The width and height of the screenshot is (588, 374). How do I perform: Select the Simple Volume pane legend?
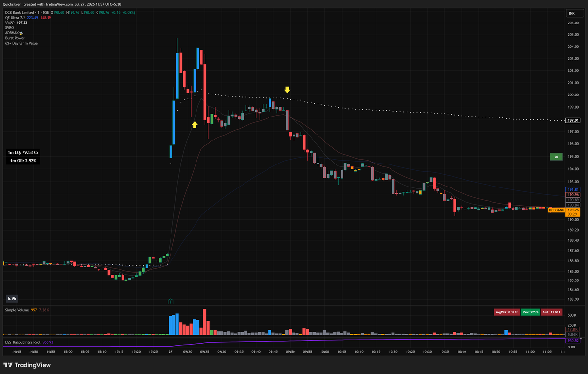pos(17,310)
